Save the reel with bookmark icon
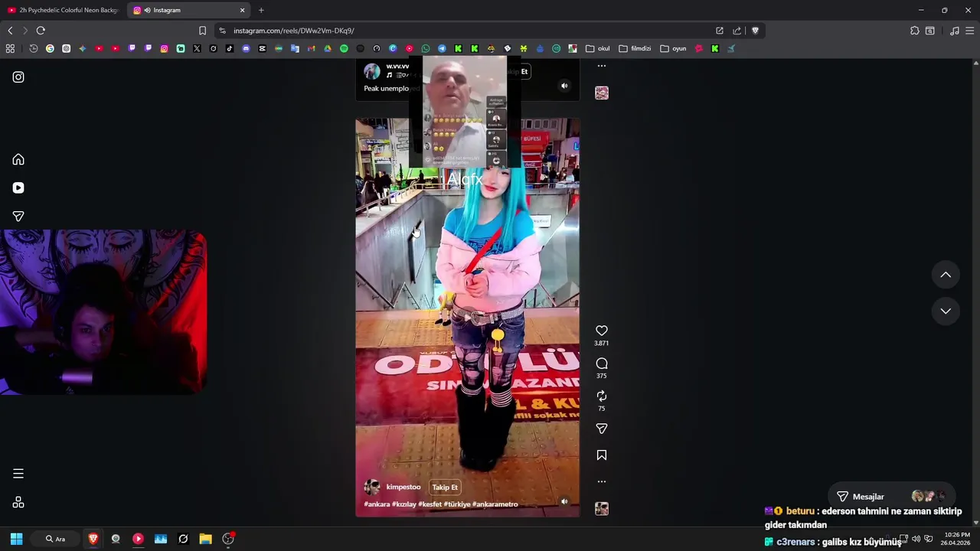This screenshot has height=551, width=980. coord(602,455)
